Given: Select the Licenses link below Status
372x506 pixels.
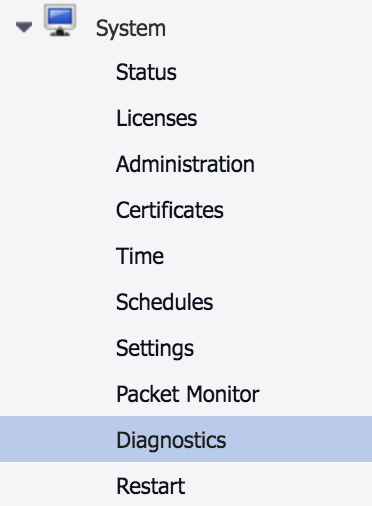Looking at the screenshot, I should tap(156, 118).
